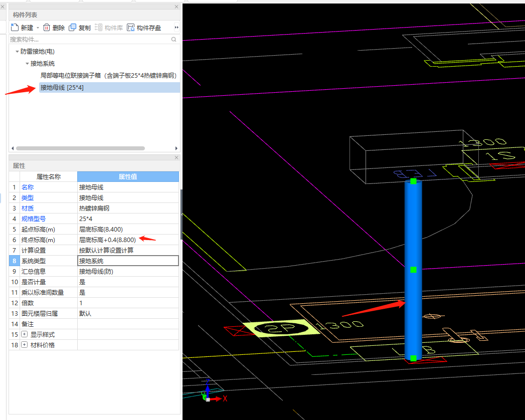Click the empty 备注 value cell

pyautogui.click(x=128, y=324)
